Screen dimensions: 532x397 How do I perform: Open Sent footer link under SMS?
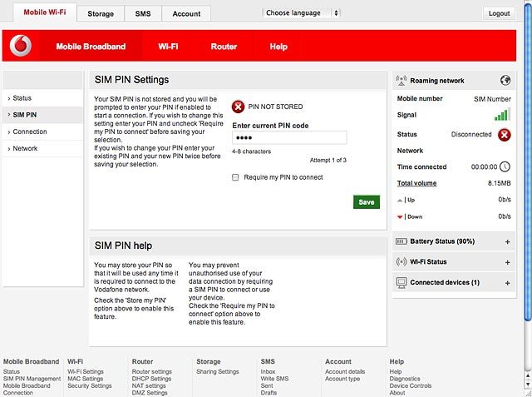pyautogui.click(x=267, y=386)
